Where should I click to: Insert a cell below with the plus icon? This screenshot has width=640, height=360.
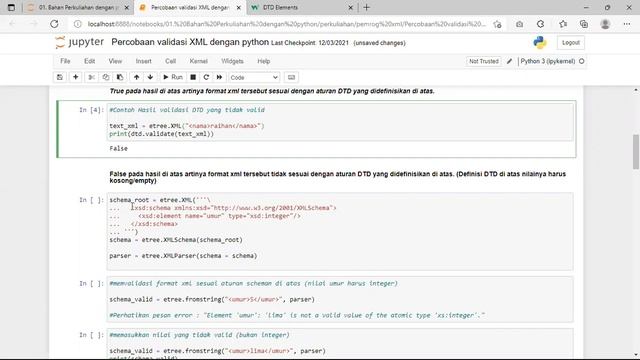point(76,77)
